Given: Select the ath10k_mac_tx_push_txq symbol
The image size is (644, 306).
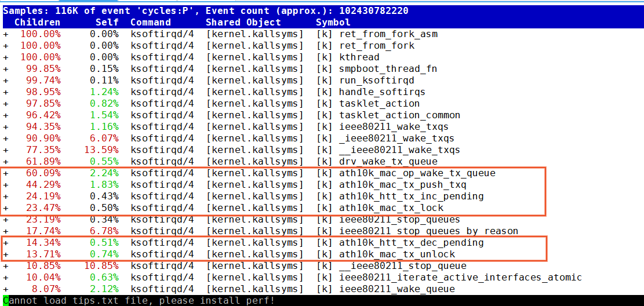Looking at the screenshot, I should coord(402,185).
